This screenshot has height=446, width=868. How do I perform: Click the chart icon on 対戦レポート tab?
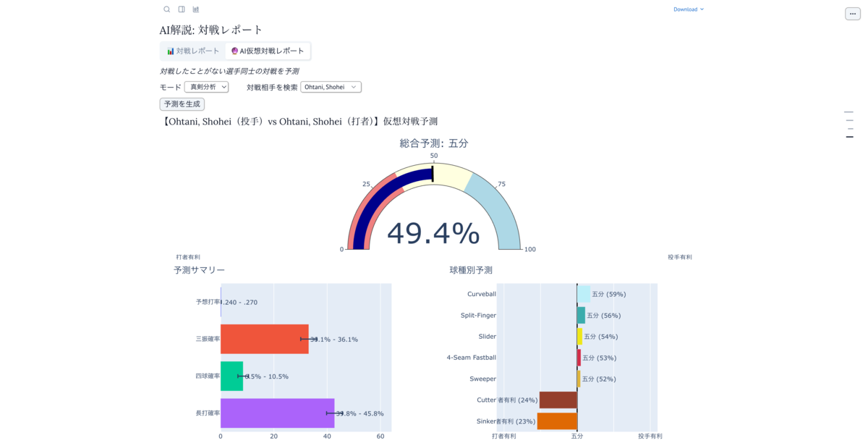(171, 51)
